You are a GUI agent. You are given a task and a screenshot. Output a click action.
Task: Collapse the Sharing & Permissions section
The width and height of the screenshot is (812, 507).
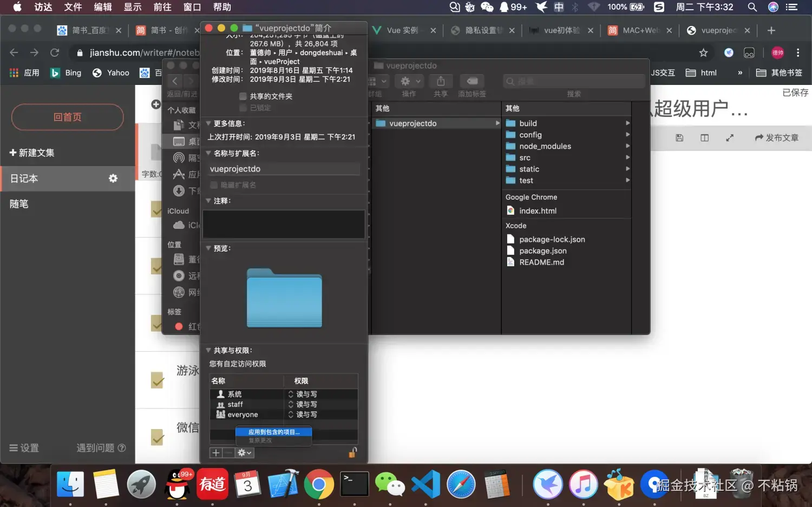[x=208, y=350]
